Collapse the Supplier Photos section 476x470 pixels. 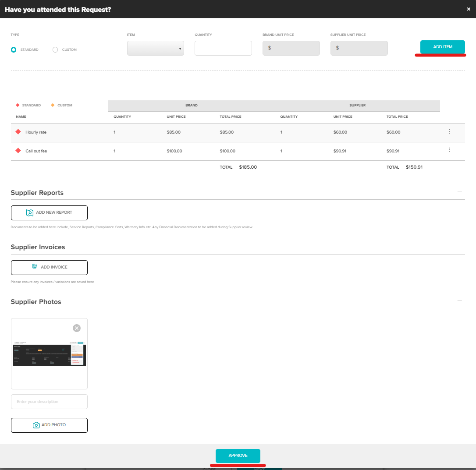pos(459,300)
